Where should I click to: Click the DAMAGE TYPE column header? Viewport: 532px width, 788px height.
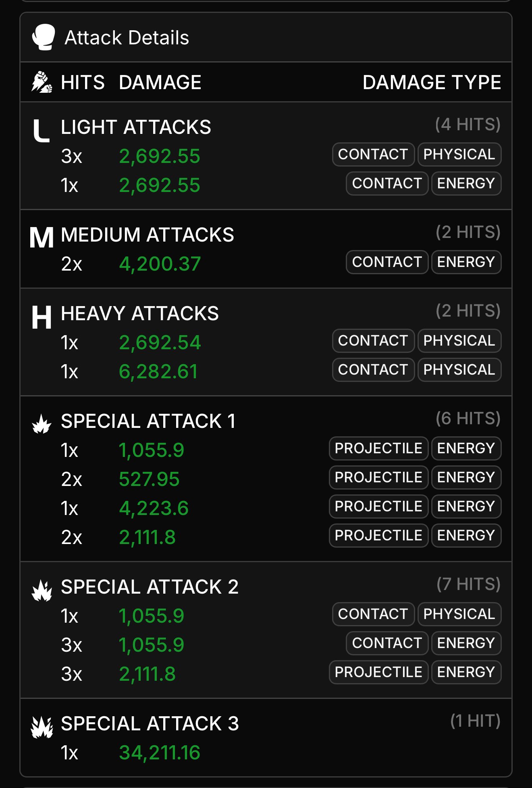(x=432, y=82)
